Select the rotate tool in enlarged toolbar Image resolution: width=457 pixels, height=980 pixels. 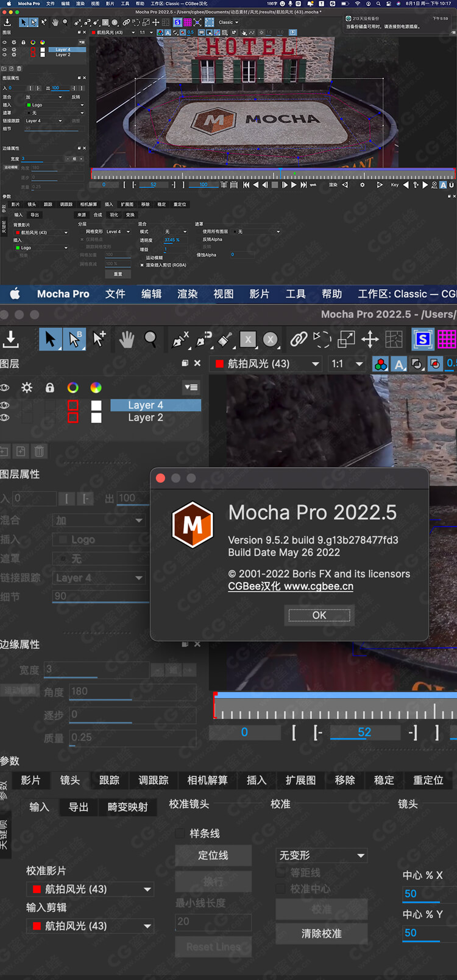[x=322, y=339]
